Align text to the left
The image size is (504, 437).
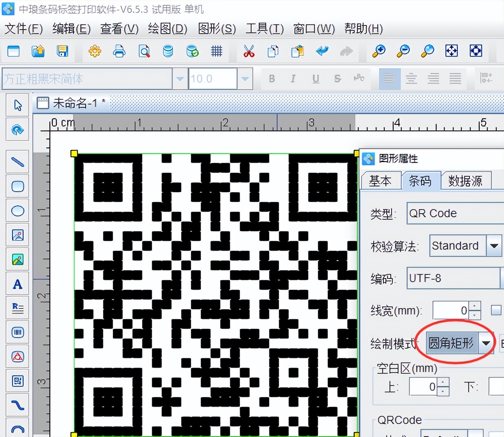[x=389, y=79]
